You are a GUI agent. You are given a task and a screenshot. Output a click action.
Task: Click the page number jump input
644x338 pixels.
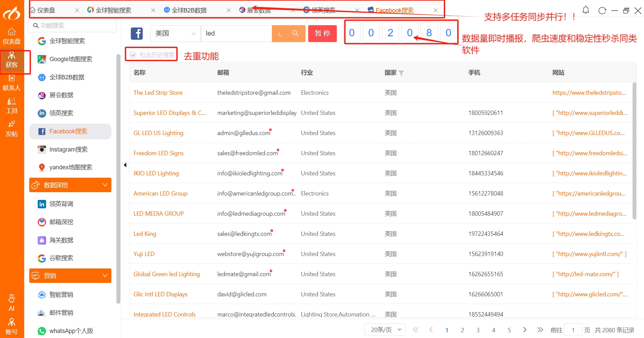point(573,330)
